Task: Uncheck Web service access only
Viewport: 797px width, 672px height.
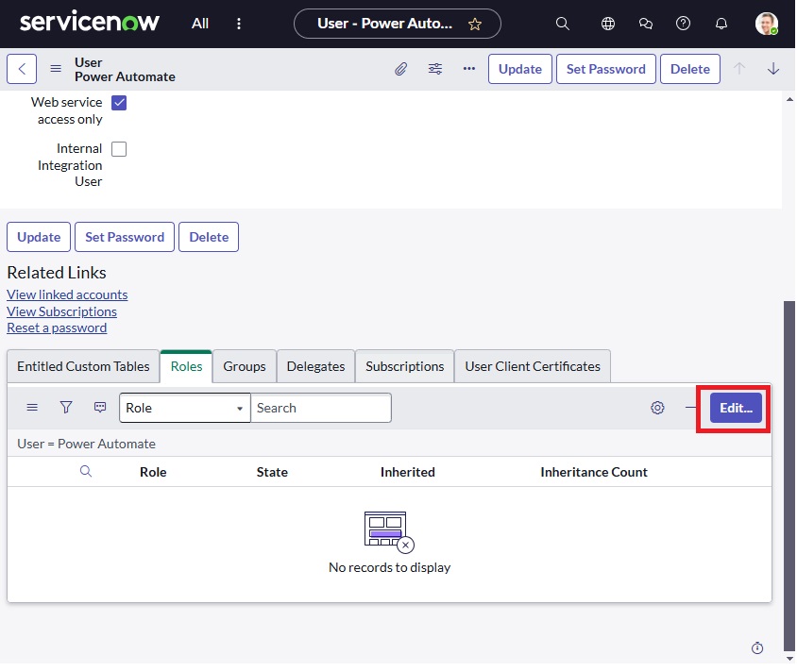Action: [119, 103]
